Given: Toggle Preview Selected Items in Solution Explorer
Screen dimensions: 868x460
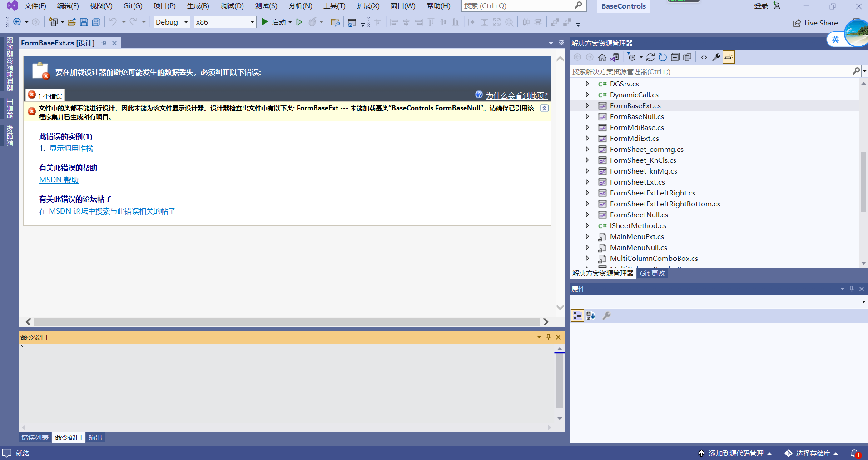Looking at the screenshot, I should 729,57.
